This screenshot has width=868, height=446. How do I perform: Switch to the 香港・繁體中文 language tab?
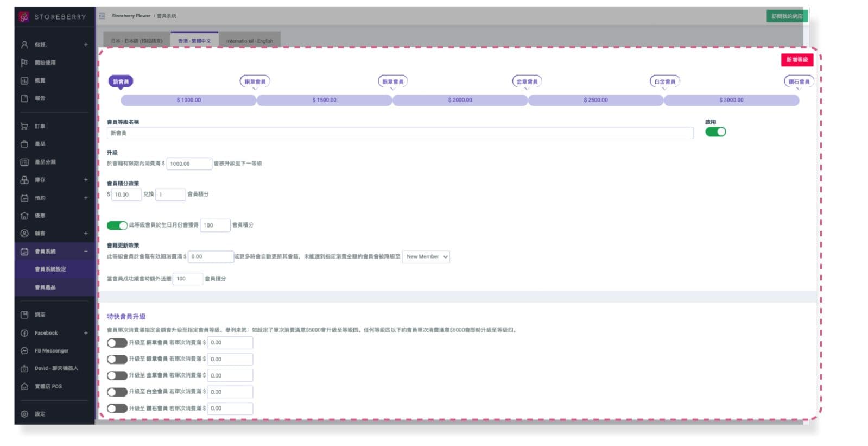(x=194, y=41)
